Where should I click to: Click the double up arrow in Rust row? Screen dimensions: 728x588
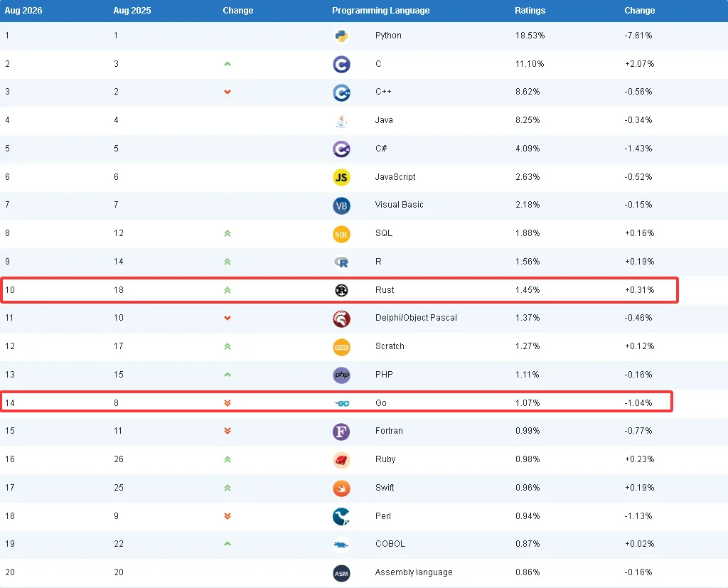click(x=227, y=290)
